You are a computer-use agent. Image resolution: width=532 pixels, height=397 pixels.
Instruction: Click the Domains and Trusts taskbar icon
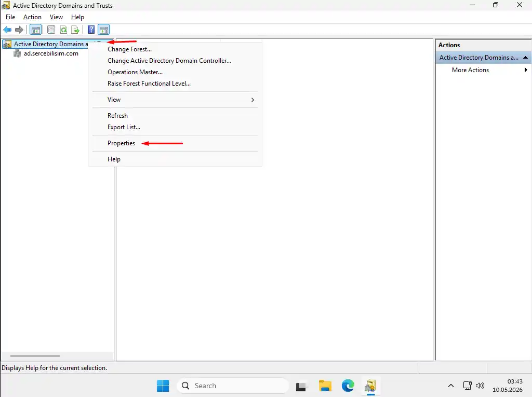tap(370, 386)
